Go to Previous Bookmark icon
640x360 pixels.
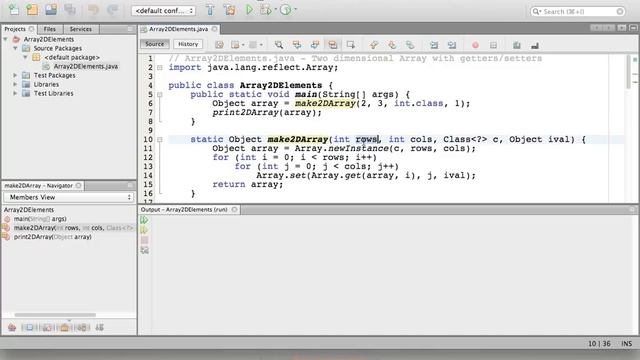click(x=374, y=45)
